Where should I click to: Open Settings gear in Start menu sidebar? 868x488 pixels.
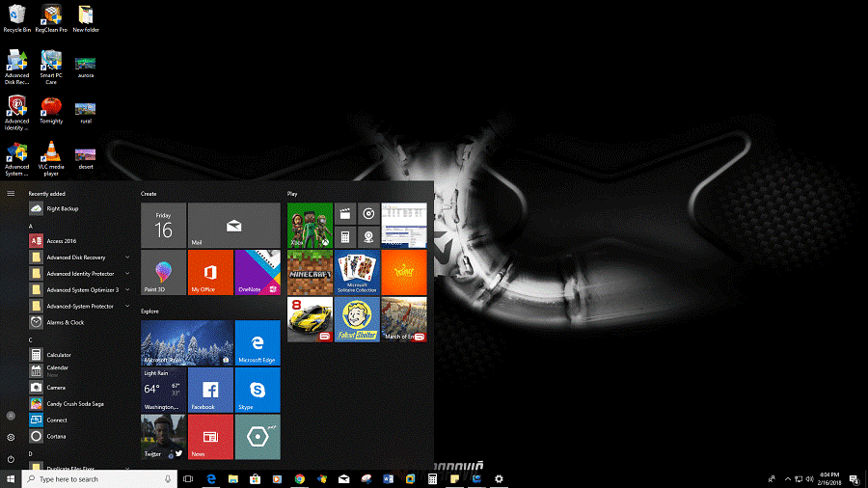11,437
